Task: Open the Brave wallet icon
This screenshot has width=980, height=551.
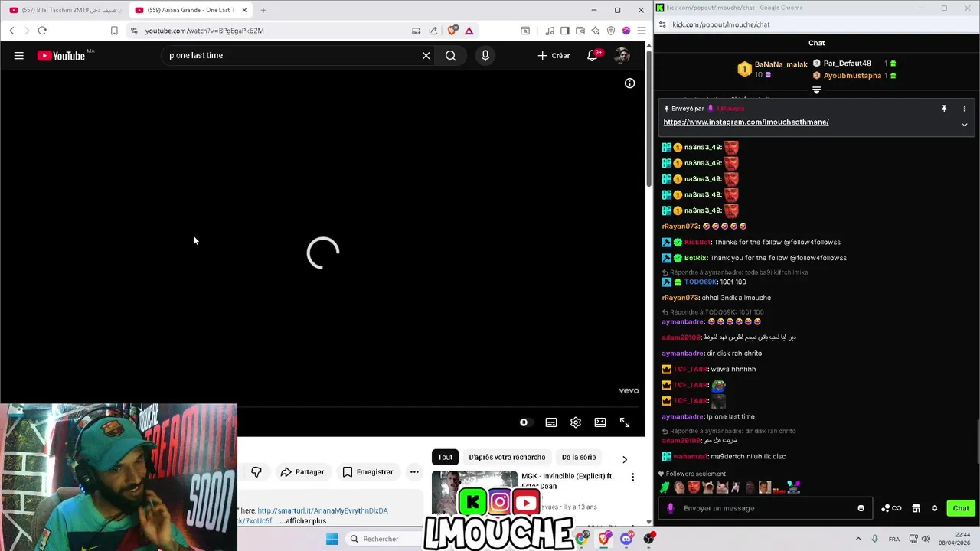Action: pyautogui.click(x=580, y=31)
